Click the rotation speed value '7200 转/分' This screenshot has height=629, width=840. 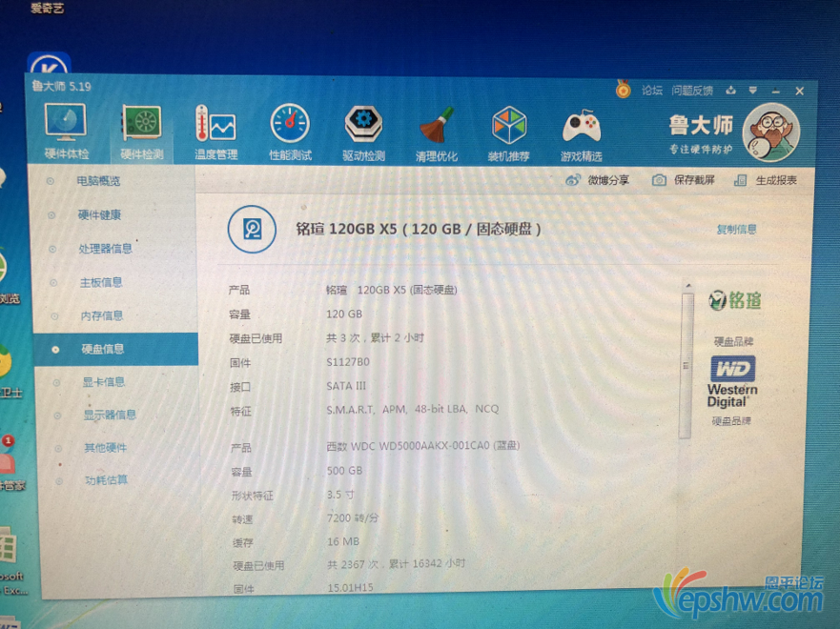pos(353,518)
